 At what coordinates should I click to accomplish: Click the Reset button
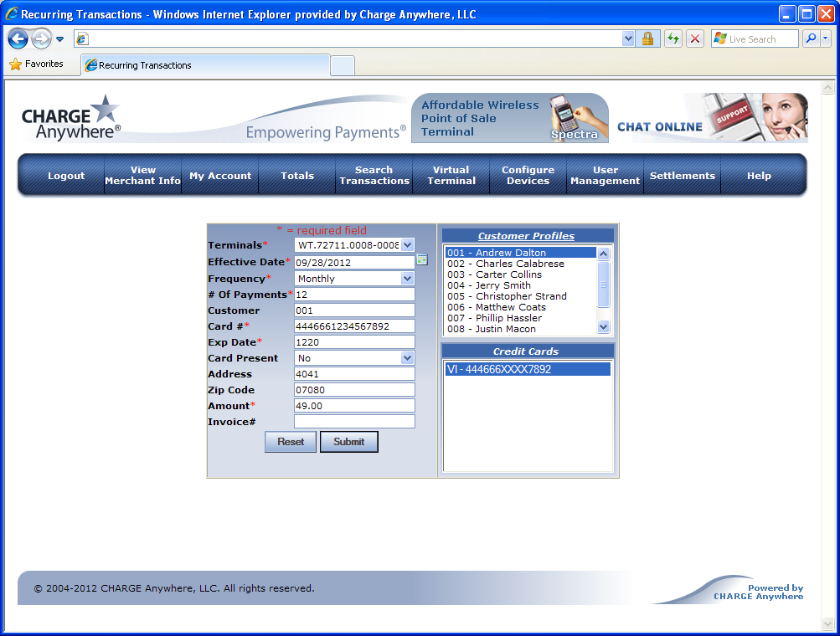pyautogui.click(x=291, y=442)
